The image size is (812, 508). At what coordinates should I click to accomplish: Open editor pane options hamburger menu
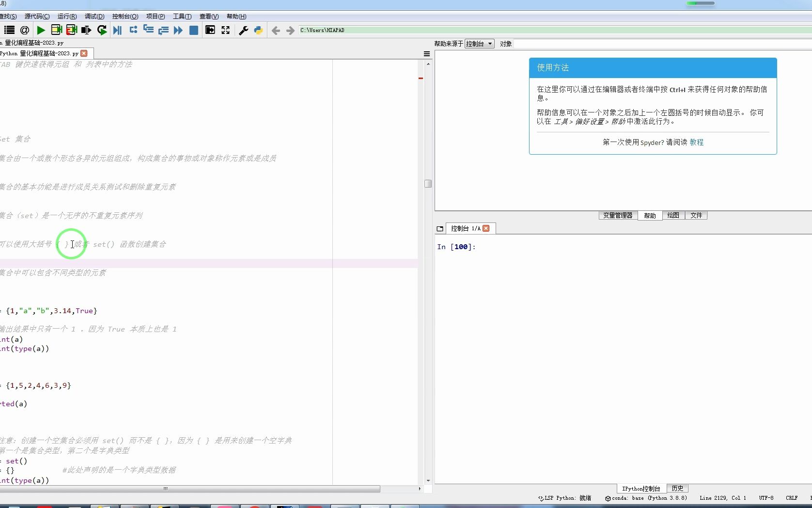pyautogui.click(x=426, y=54)
